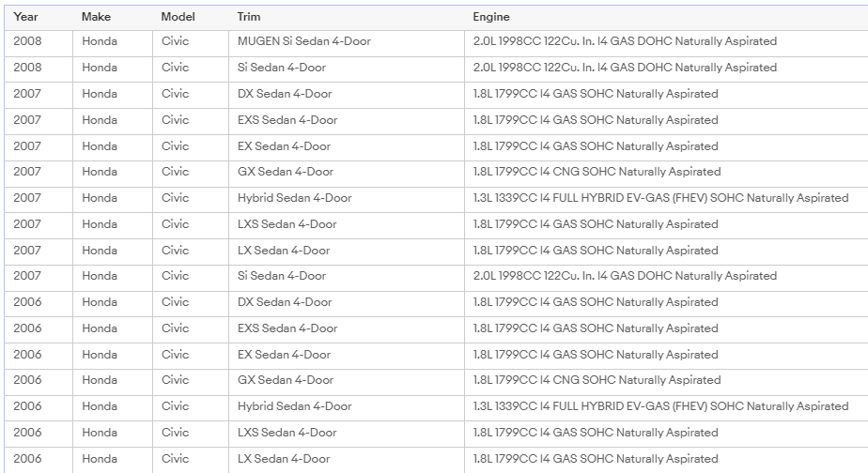Screen dimensions: 868x473
Task: Click the 2007 Si Sedan 4-Door trim
Action: pyautogui.click(x=282, y=276)
